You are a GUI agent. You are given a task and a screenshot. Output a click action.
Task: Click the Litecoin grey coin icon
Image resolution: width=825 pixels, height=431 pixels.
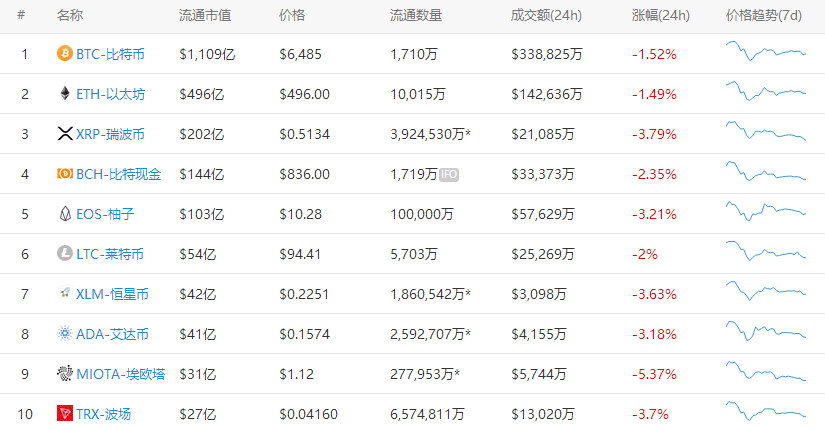coord(65,253)
